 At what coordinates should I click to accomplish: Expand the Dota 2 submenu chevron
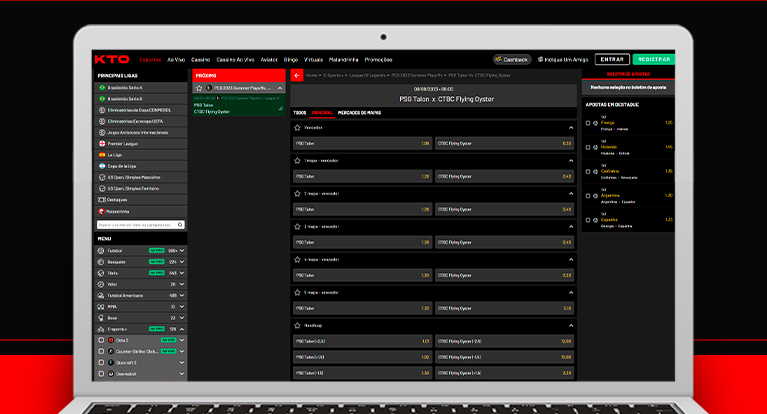[182, 340]
